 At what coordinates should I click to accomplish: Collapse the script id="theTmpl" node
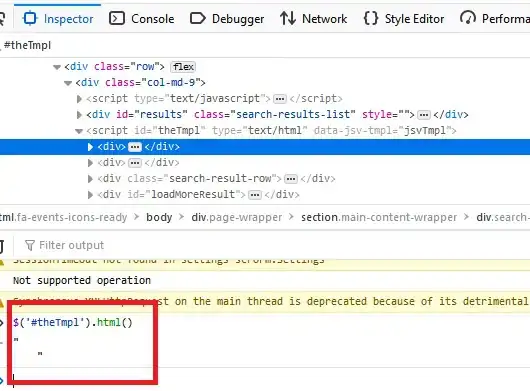pyautogui.click(x=79, y=131)
